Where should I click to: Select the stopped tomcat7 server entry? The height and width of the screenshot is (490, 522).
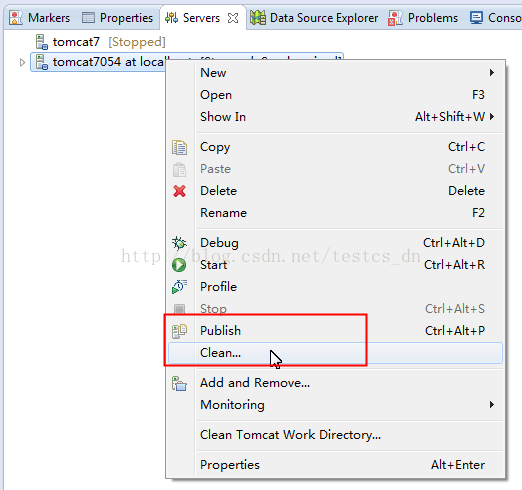click(x=100, y=42)
